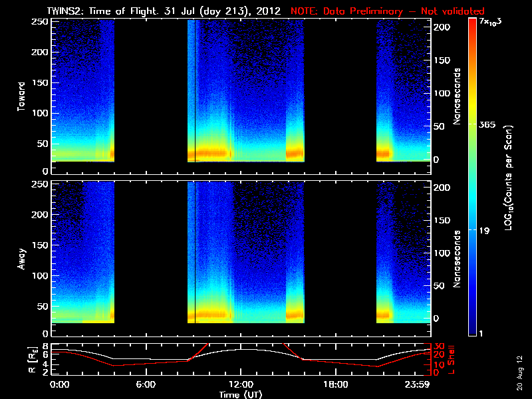Click the colorbar value '19'
This screenshot has width=532, height=399.
[x=485, y=231]
